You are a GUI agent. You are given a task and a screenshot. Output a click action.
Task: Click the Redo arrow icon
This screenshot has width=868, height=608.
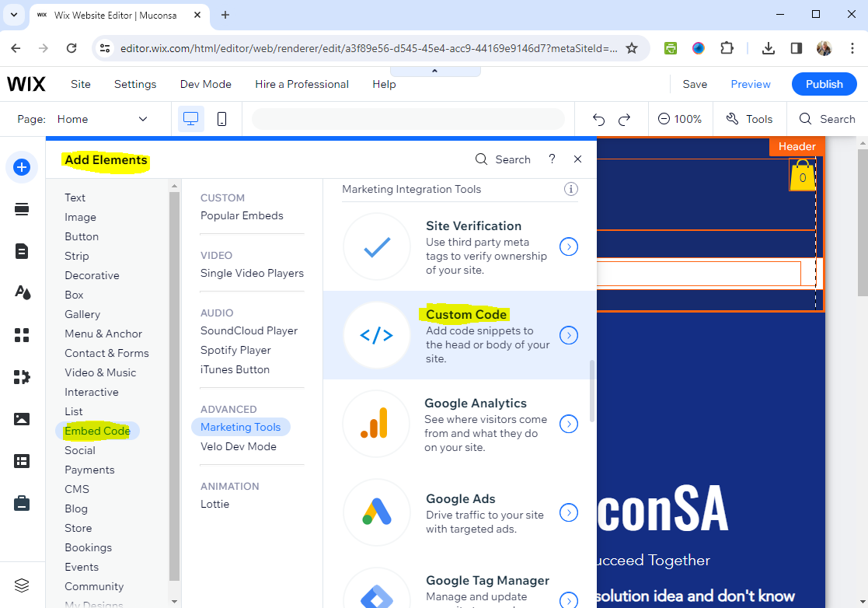624,119
